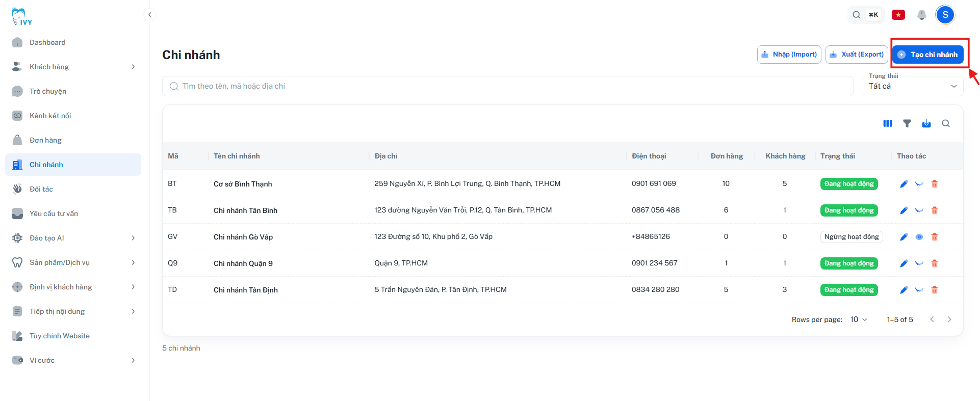Screen dimensions: 980x401
Task: Expand the Định vị khách hàng submenu
Action: (x=133, y=287)
